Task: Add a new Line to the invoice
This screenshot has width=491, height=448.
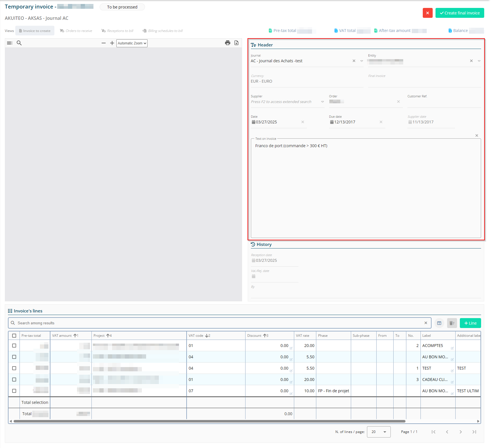Action: [470, 323]
